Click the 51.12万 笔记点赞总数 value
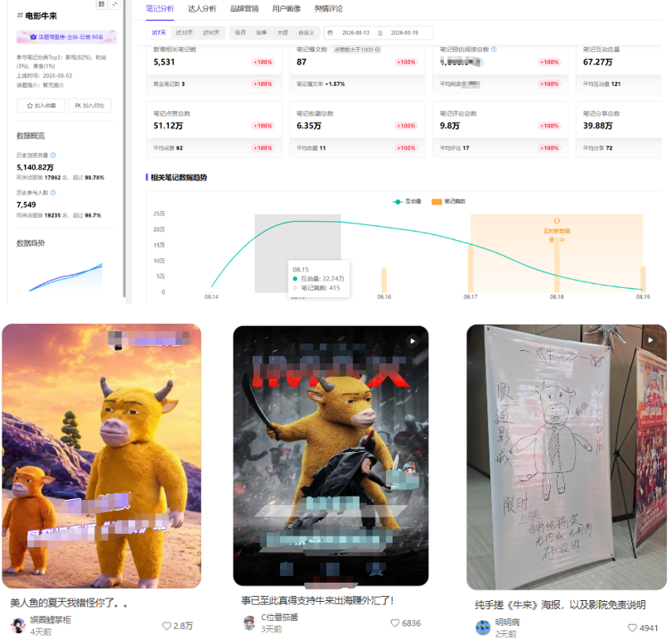 (168, 126)
